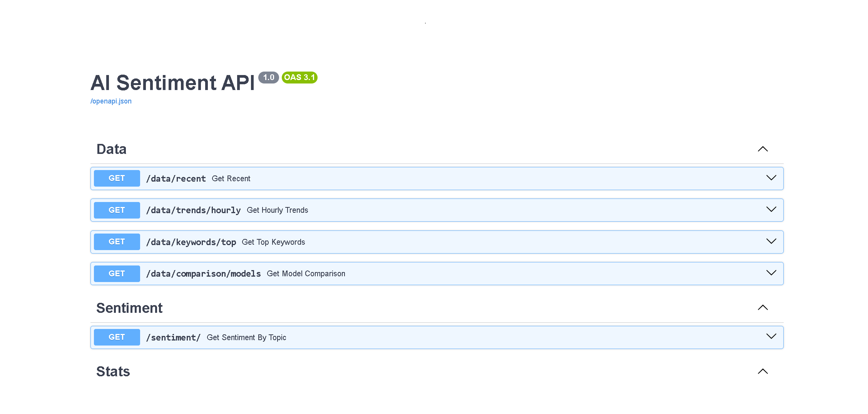Expand the /data/comparison/models endpoint arrow
Screen dimensions: 868x414
click(771, 273)
